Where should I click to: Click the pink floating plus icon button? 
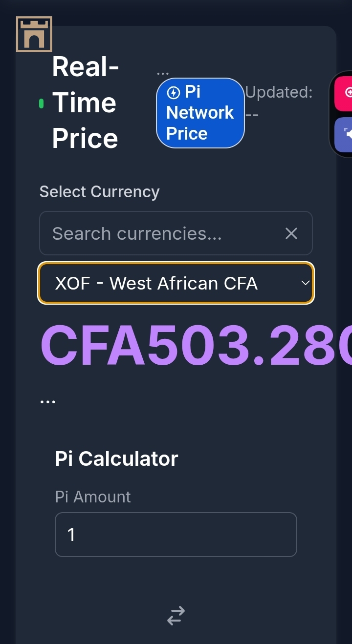pos(344,92)
